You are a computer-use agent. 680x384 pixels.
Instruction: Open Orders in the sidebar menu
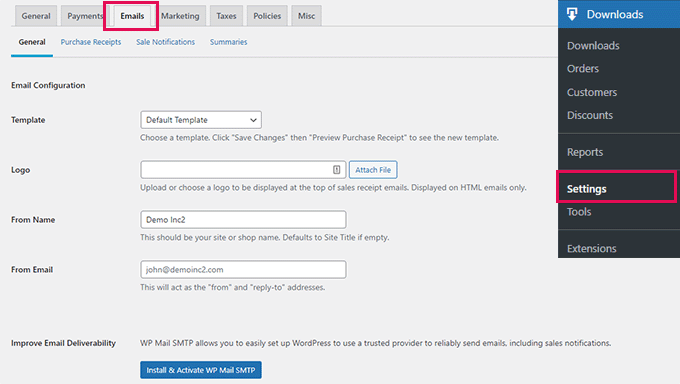click(x=582, y=69)
